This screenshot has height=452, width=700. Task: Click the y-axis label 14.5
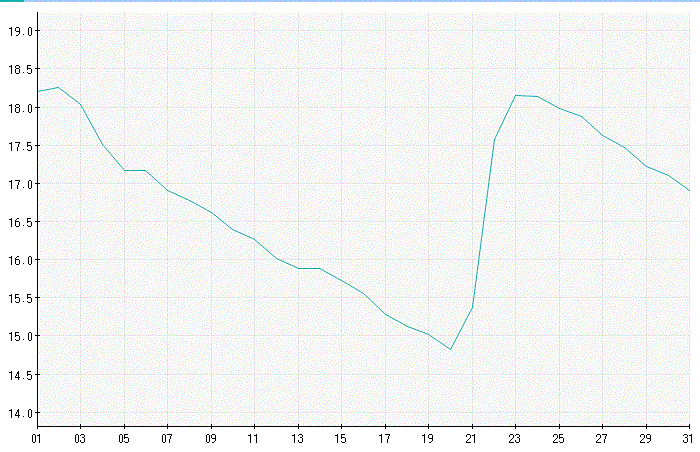coord(21,375)
